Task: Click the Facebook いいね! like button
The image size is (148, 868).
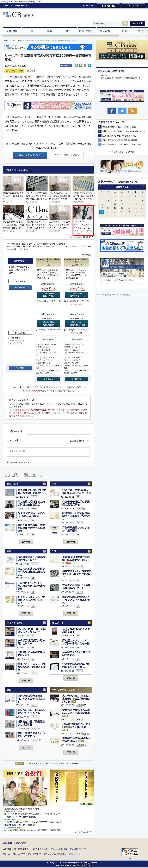Action: coord(66,65)
